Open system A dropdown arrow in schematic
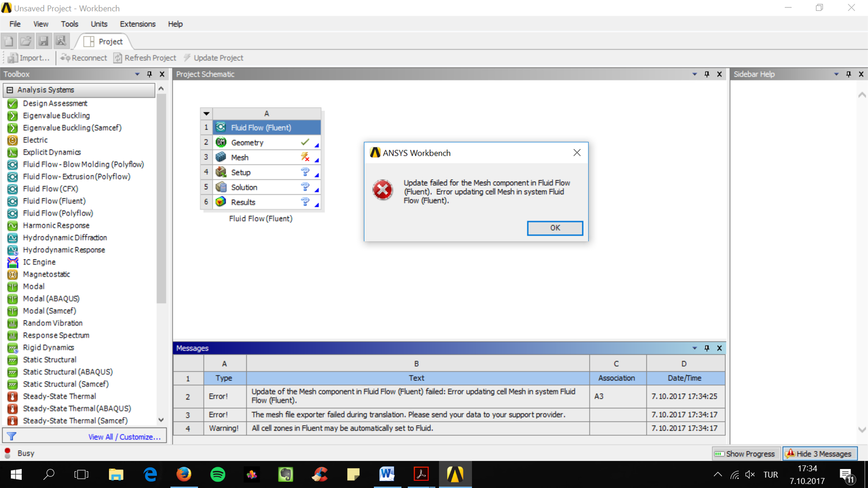The width and height of the screenshot is (868, 488). tap(206, 114)
